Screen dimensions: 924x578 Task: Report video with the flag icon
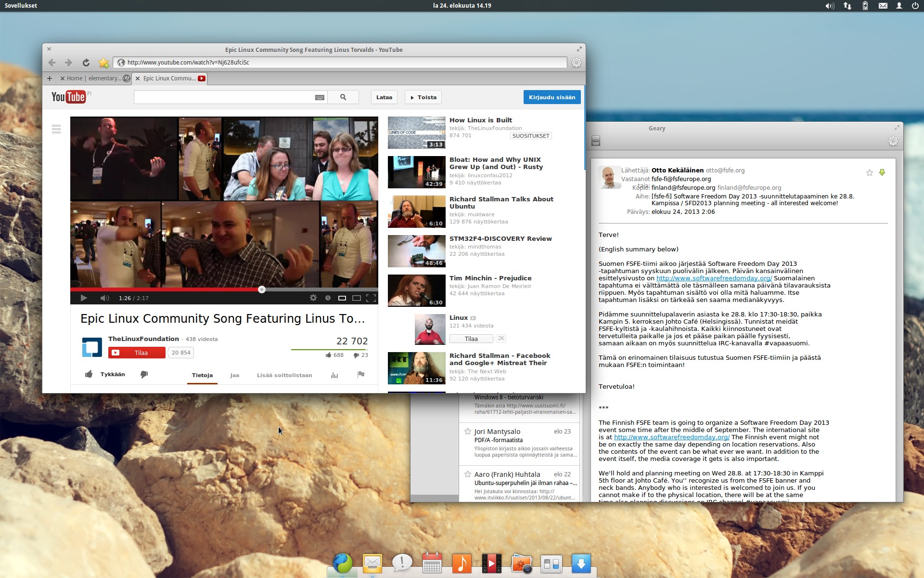(361, 375)
